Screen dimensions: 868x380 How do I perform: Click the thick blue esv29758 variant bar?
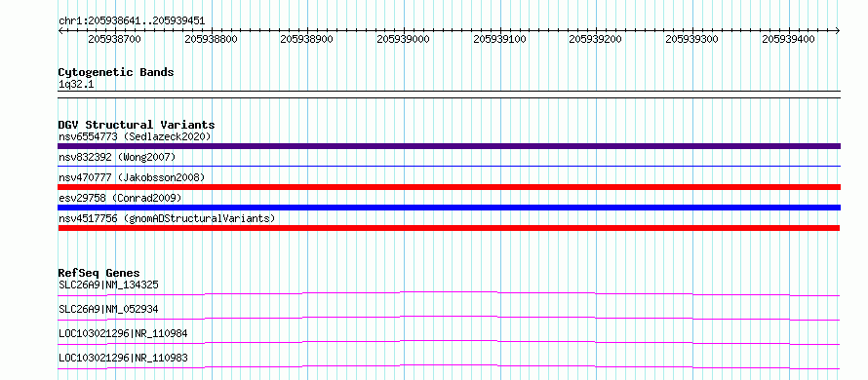coord(449,208)
